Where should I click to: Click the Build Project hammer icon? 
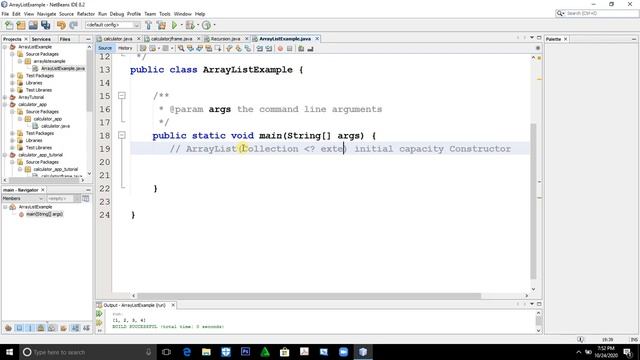[149, 25]
